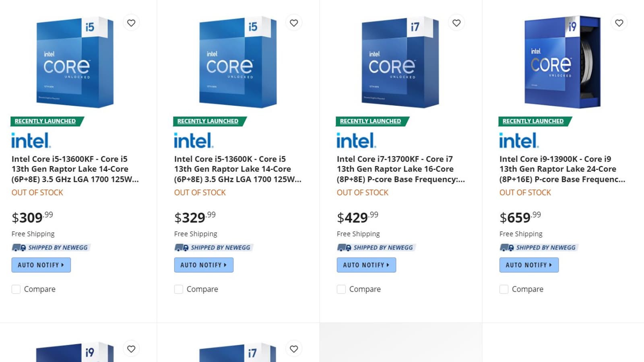Check Compare box for i5-13600KF
This screenshot has height=362, width=644.
pyautogui.click(x=16, y=289)
